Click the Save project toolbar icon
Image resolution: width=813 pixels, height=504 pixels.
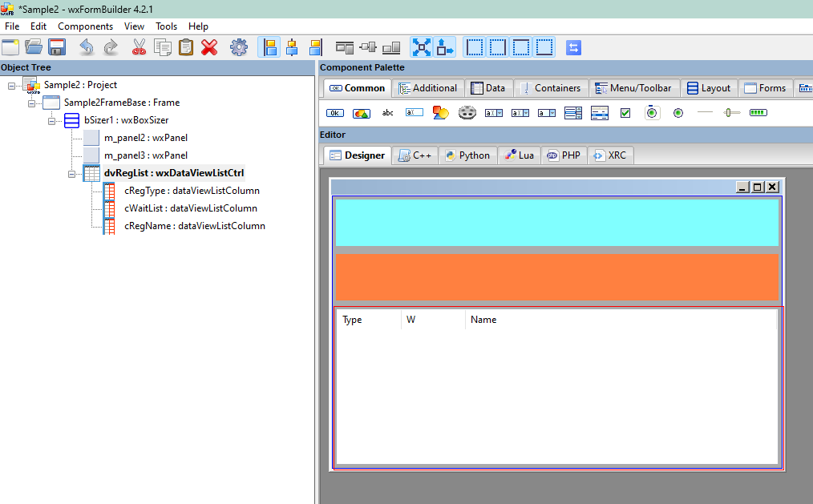(x=57, y=47)
